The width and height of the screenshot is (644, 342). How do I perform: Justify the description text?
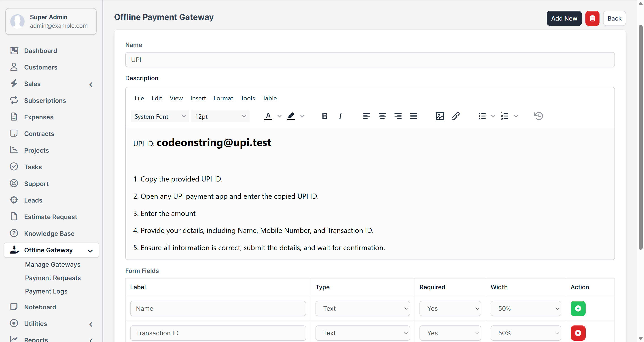413,116
